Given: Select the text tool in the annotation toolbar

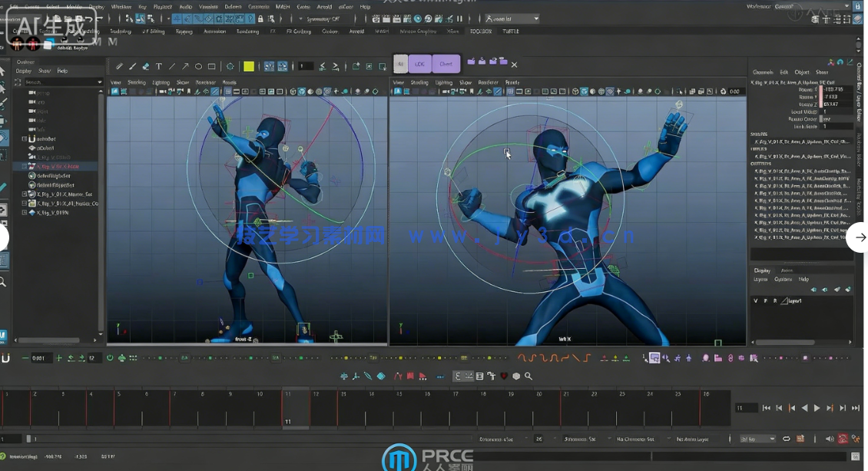Looking at the screenshot, I should point(158,67).
